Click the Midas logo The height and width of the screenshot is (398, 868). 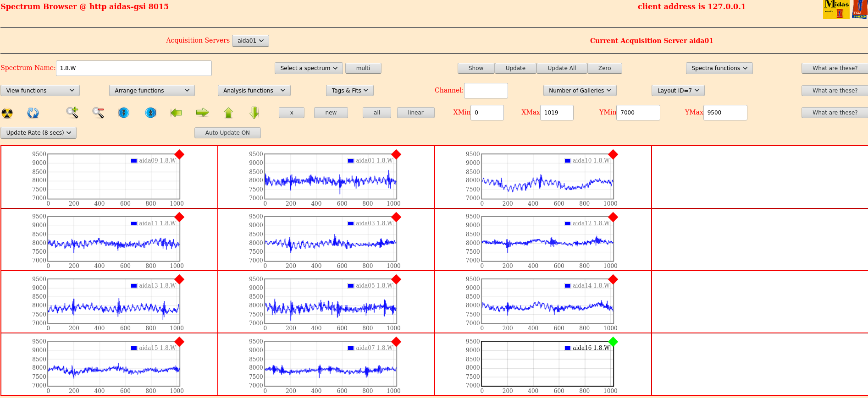click(836, 10)
